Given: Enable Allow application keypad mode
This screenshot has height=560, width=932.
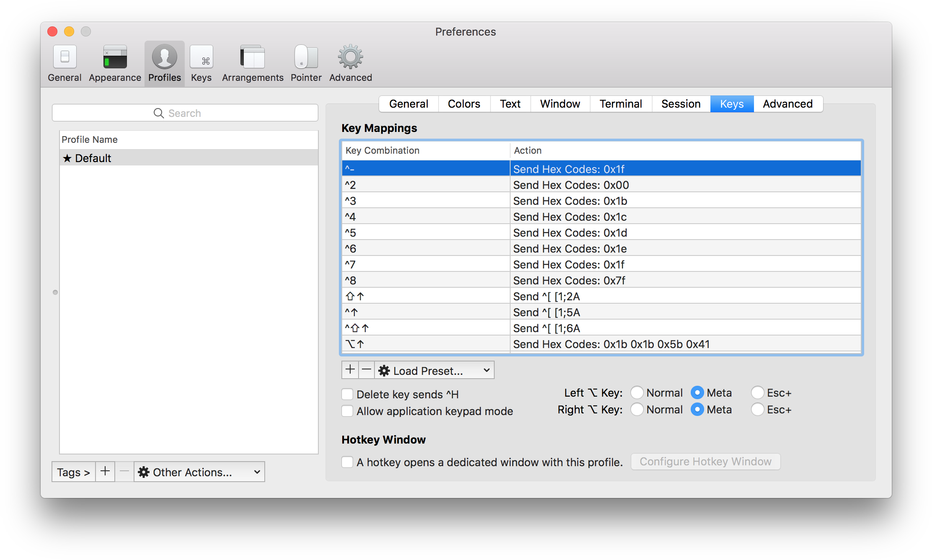Looking at the screenshot, I should click(347, 411).
